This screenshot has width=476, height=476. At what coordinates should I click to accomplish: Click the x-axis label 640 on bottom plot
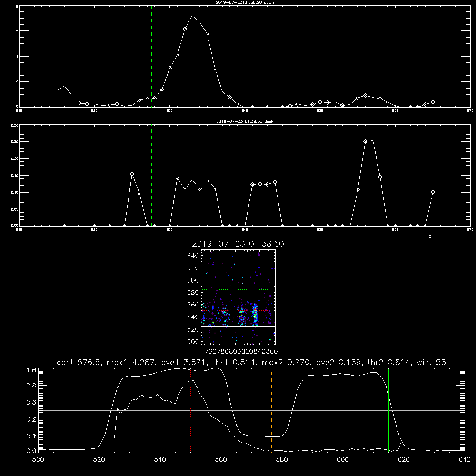pos(465,460)
